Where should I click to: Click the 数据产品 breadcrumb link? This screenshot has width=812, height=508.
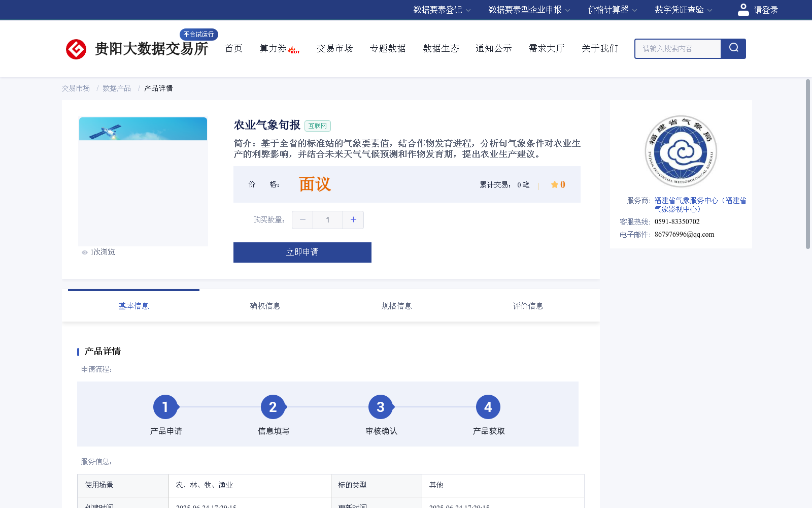(117, 88)
